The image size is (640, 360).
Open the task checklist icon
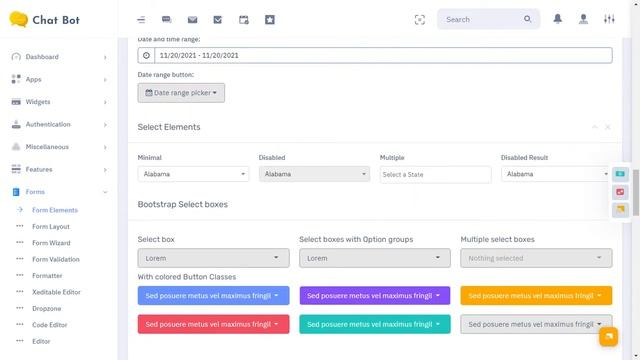pos(218,20)
